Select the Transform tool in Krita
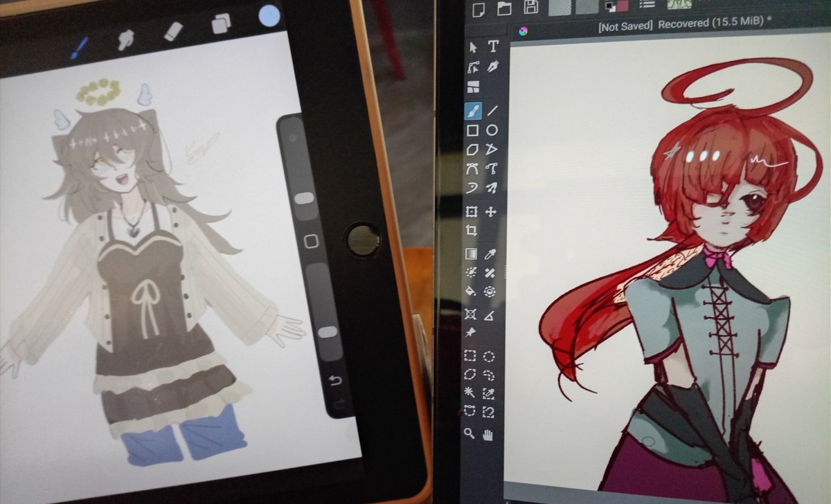 pos(472,212)
